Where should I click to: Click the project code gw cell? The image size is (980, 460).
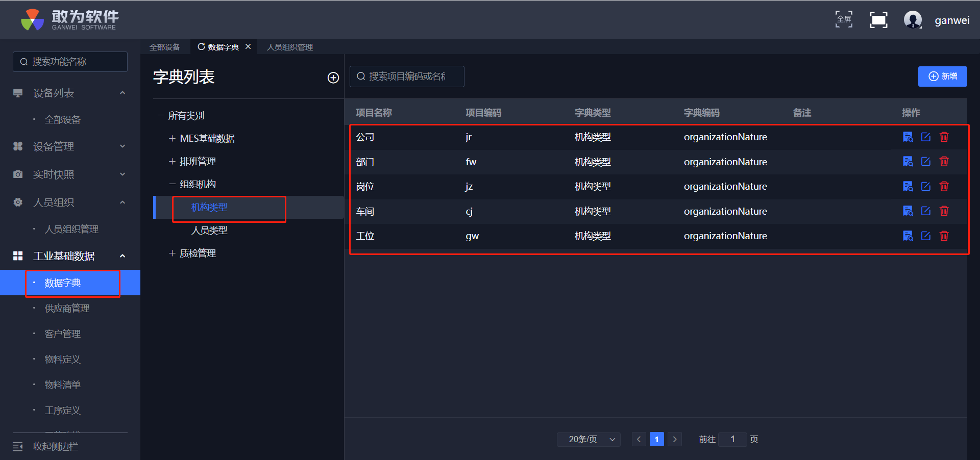tap(472, 236)
